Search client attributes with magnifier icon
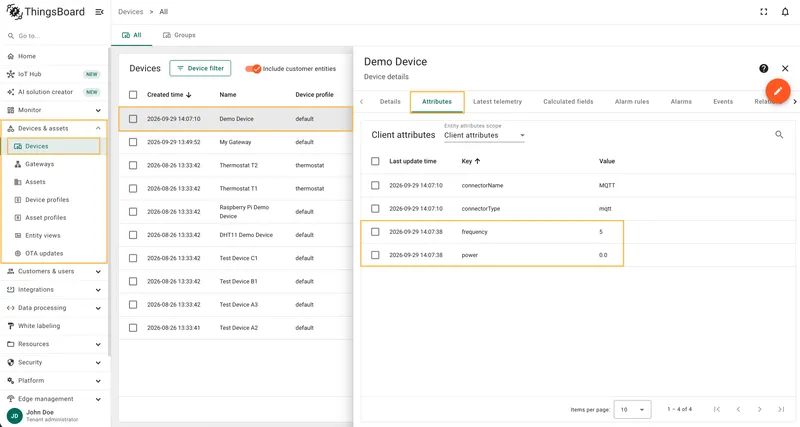 (x=779, y=135)
